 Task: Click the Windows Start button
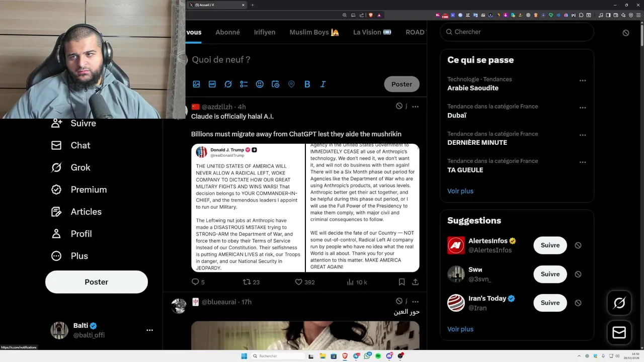pyautogui.click(x=244, y=356)
